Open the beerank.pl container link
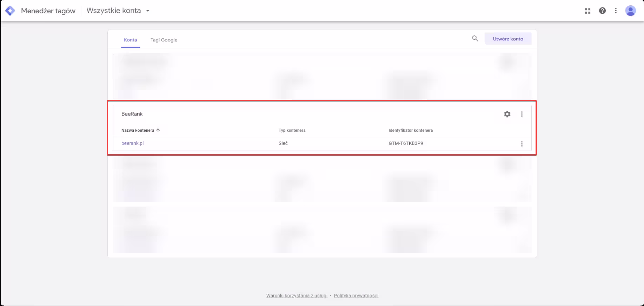Image resolution: width=644 pixels, height=306 pixels. [x=133, y=143]
